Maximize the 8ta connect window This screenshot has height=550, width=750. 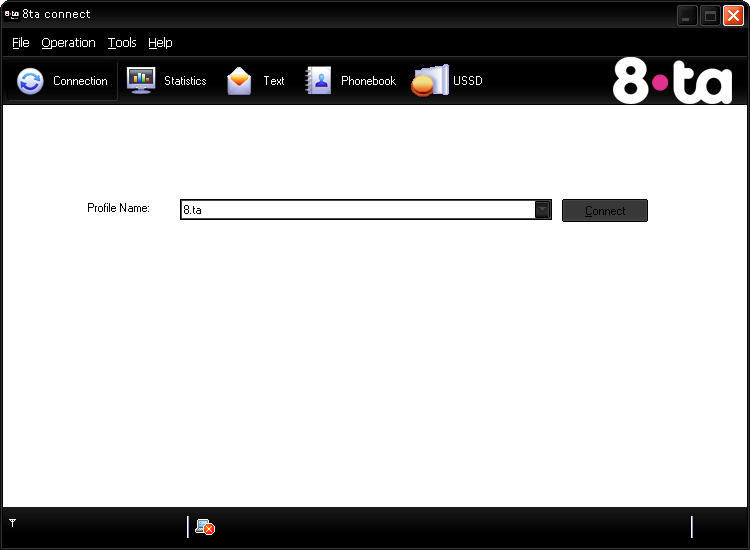pyautogui.click(x=710, y=16)
